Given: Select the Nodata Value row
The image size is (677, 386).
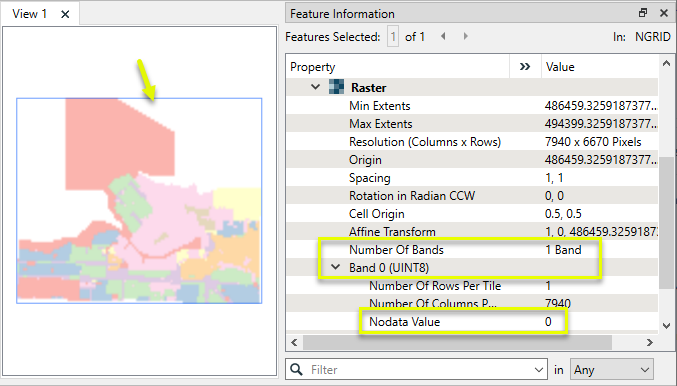Looking at the screenshot, I should (x=471, y=322).
